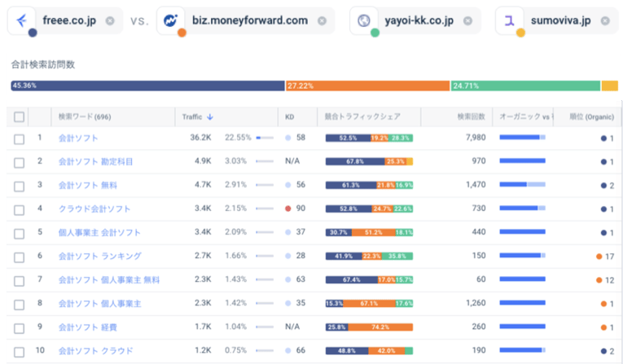Click the 36.2K traffic value
623x364 pixels.
point(200,138)
